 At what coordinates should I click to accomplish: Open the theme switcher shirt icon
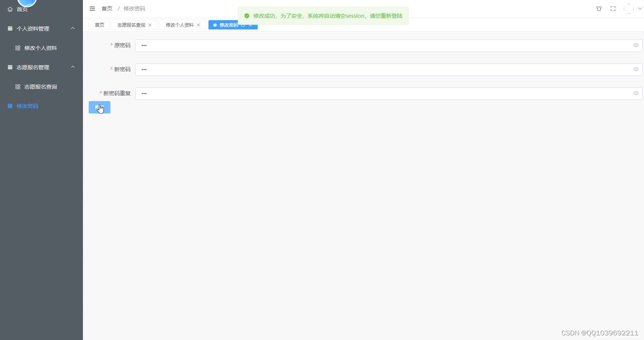pos(599,9)
